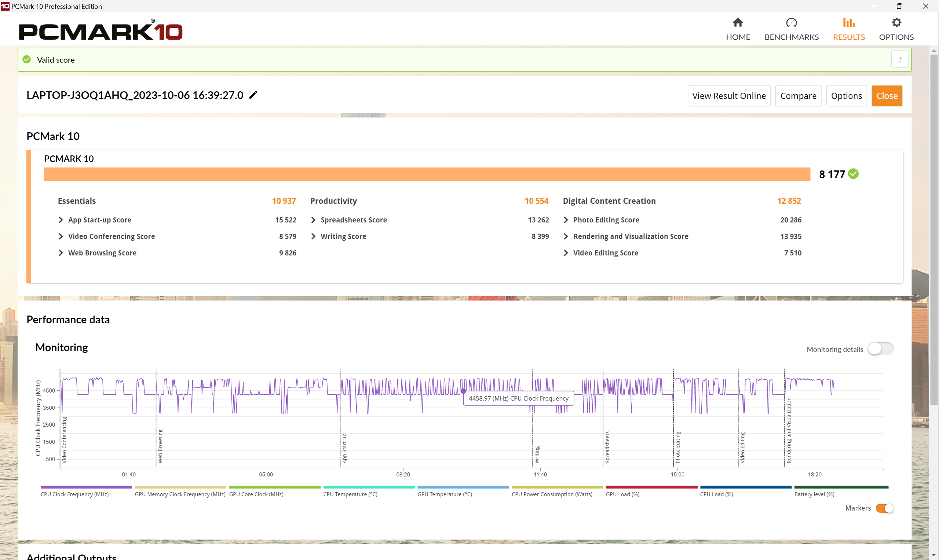The height and width of the screenshot is (560, 939).
Task: Click the PCMark 10 title bar app icon
Action: (5, 6)
